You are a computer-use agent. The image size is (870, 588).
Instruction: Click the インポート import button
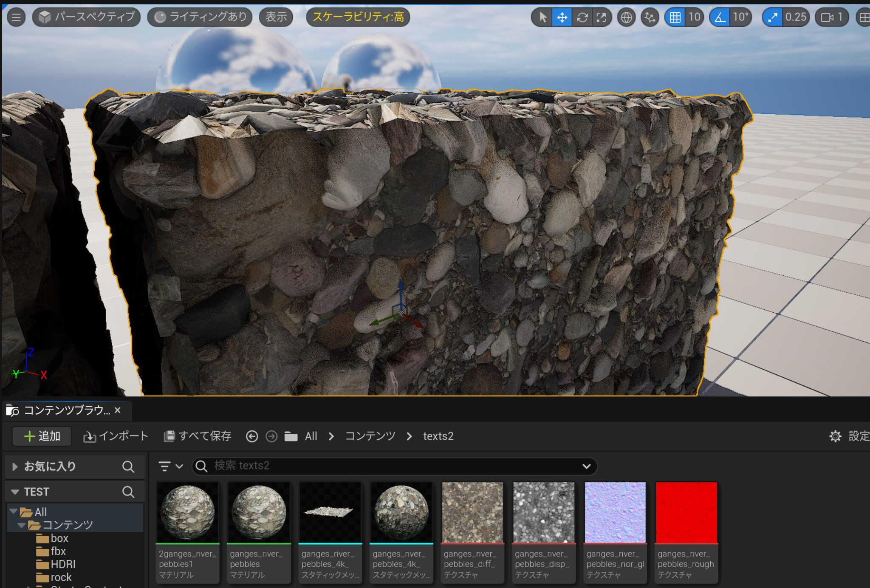click(116, 436)
